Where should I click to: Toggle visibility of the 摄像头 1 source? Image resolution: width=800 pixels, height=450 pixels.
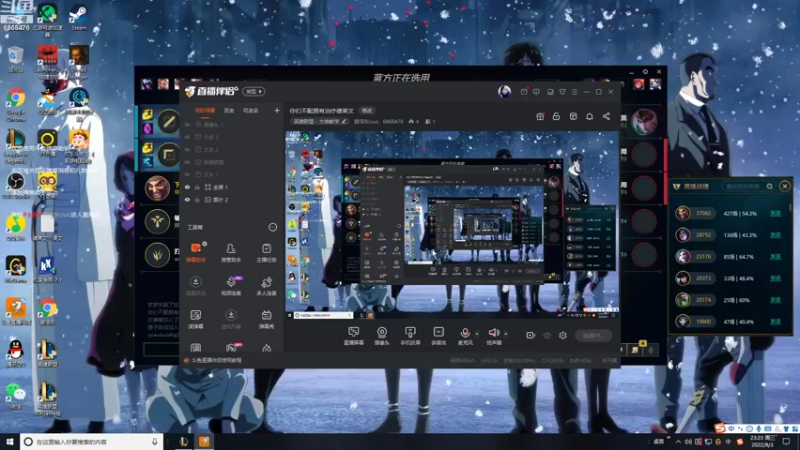click(x=187, y=124)
